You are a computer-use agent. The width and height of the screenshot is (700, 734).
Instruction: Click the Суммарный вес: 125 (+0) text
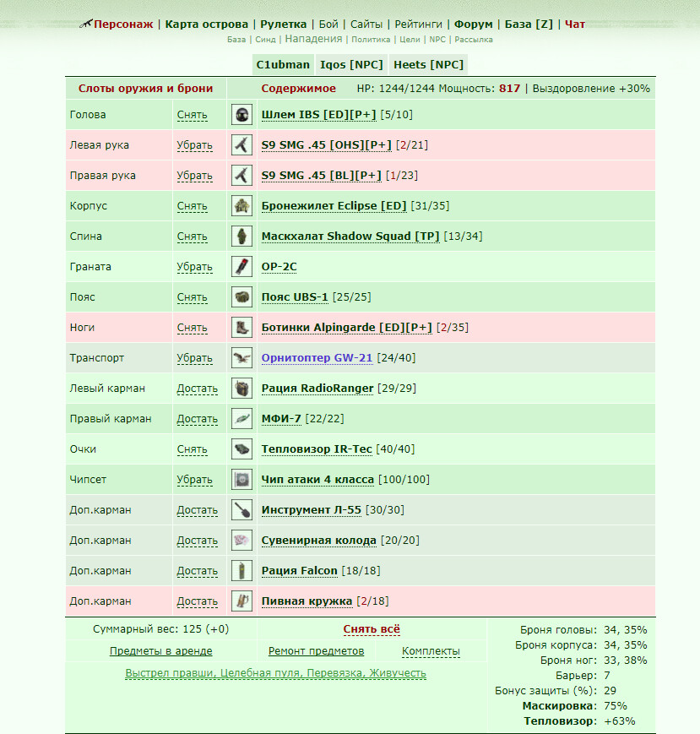tap(161, 629)
